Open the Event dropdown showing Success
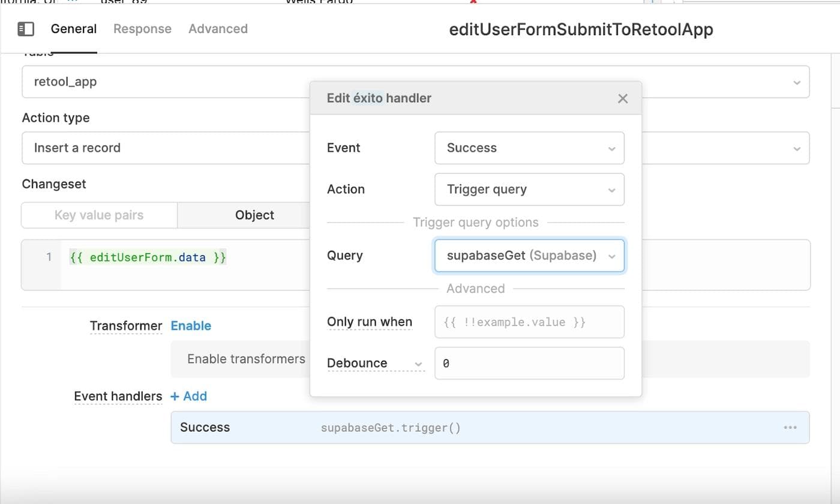The image size is (840, 504). pos(529,148)
